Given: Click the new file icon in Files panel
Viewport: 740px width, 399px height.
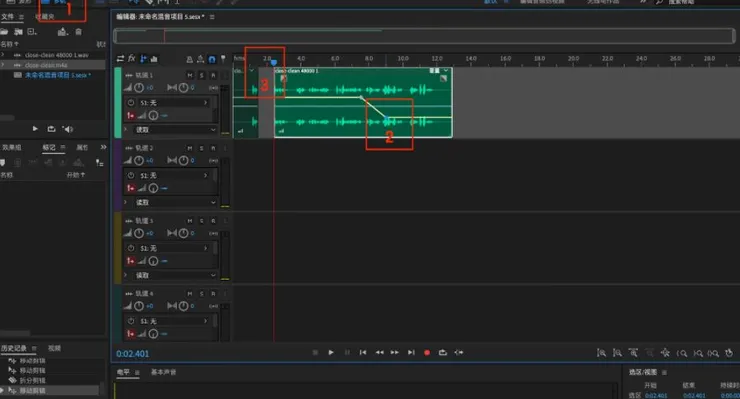Looking at the screenshot, I should pyautogui.click(x=32, y=32).
